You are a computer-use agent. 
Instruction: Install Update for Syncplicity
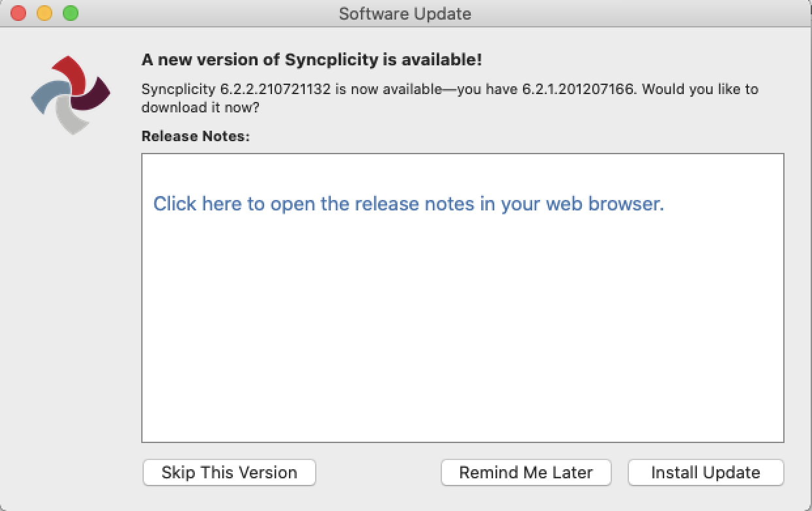(706, 472)
